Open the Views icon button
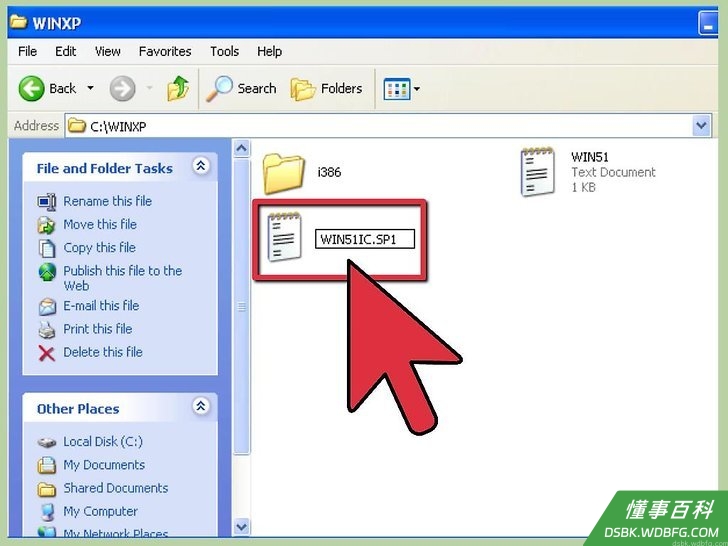The height and width of the screenshot is (546, 728). 397,89
